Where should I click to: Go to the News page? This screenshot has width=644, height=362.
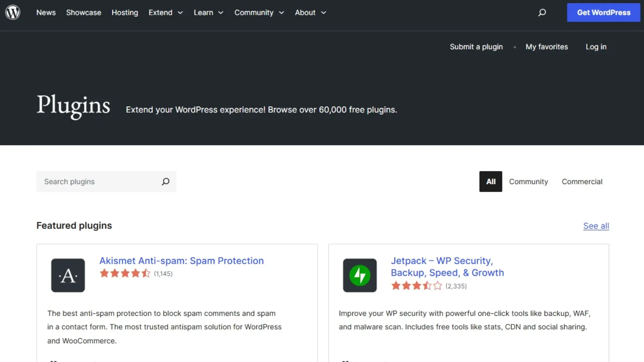point(46,12)
